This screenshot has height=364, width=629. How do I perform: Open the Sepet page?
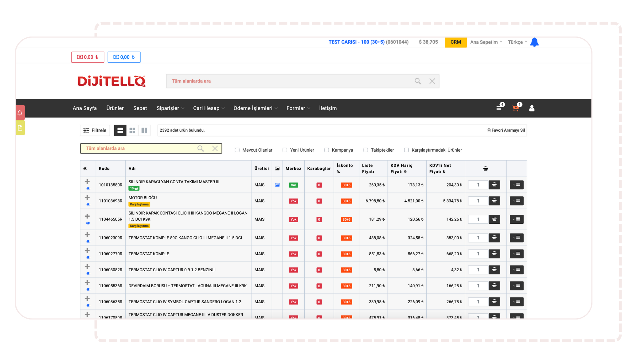(x=140, y=108)
